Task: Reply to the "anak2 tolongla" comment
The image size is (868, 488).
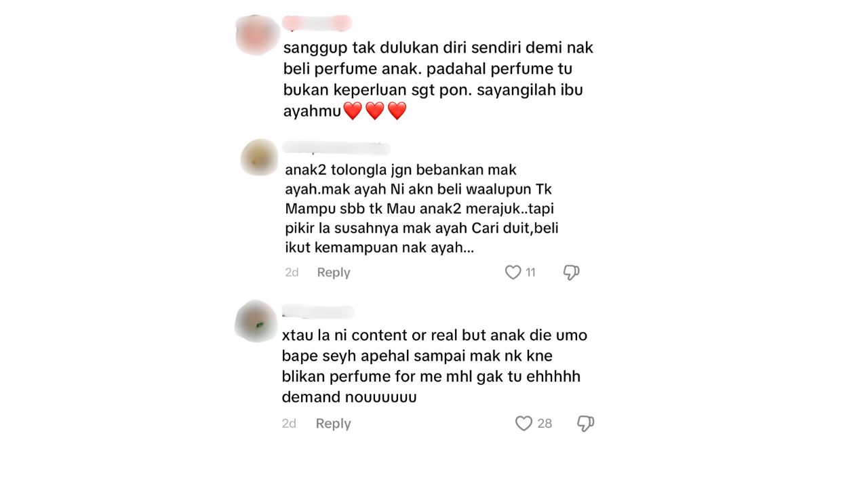Action: [x=334, y=272]
